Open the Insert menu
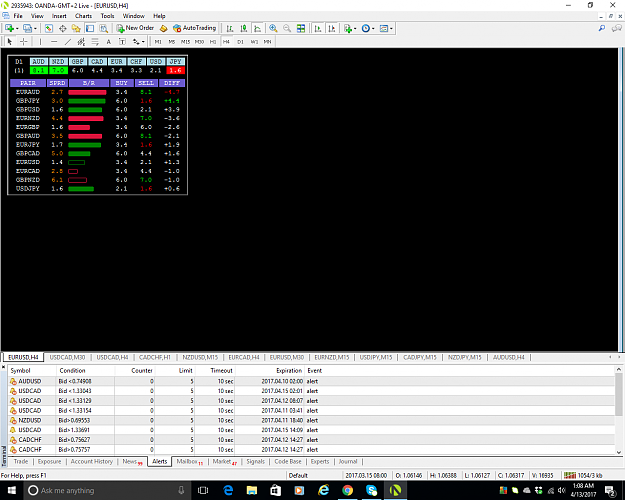 59,16
